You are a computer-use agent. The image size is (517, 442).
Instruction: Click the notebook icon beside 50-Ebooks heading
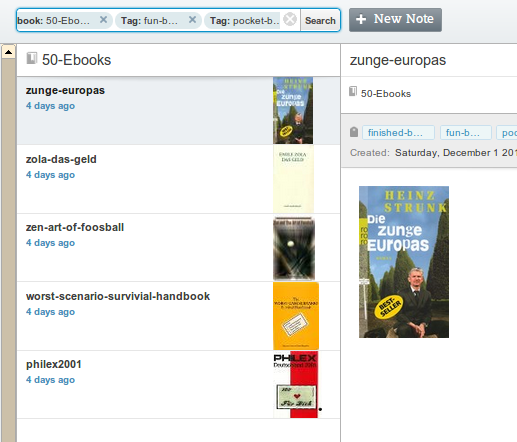point(32,58)
